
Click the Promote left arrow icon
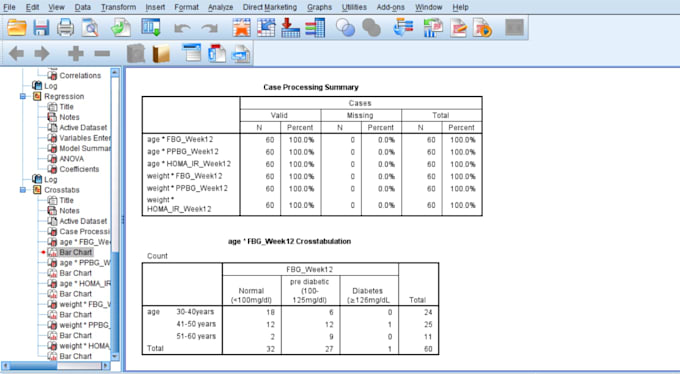coord(16,54)
